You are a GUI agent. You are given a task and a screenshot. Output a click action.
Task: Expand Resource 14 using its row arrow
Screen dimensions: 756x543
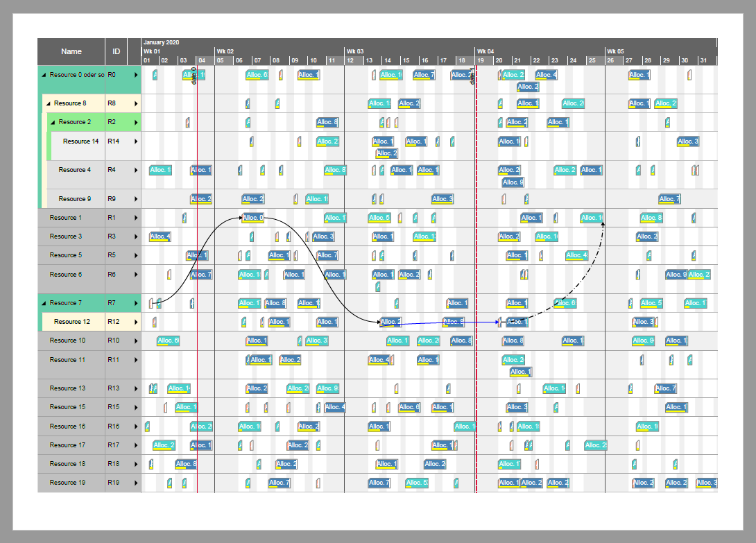137,141
